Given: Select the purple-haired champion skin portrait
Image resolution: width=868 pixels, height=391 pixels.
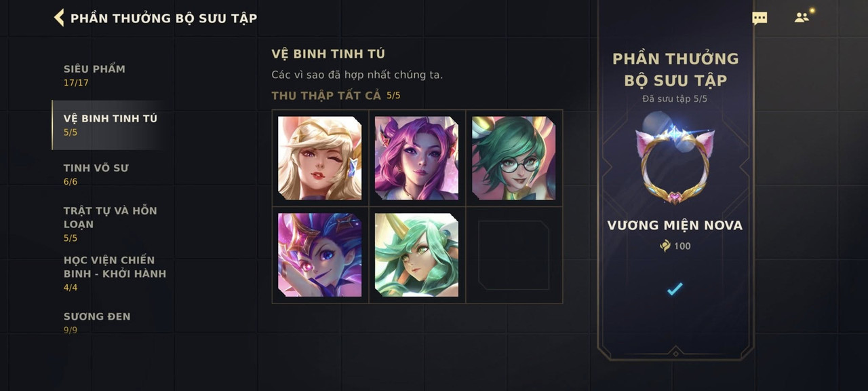Looking at the screenshot, I should [x=417, y=158].
